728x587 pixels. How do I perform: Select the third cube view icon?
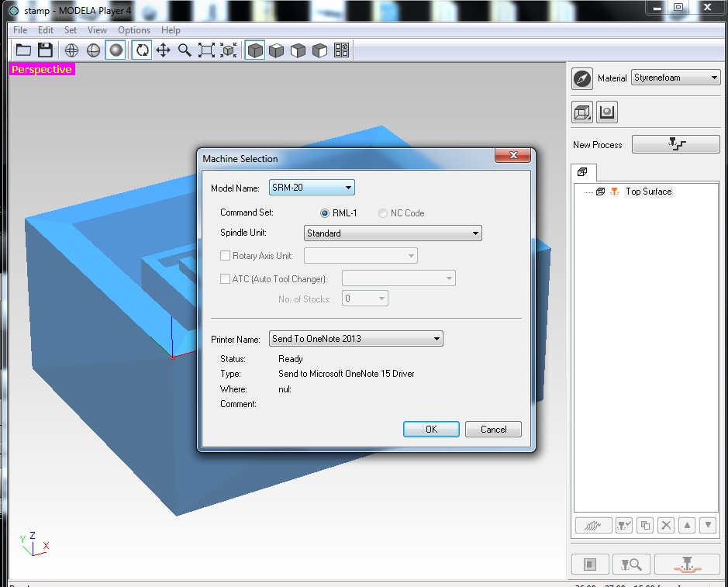point(298,50)
